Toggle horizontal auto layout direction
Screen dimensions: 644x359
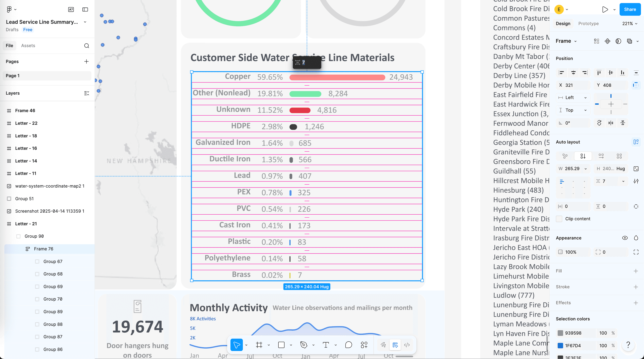[x=601, y=156]
